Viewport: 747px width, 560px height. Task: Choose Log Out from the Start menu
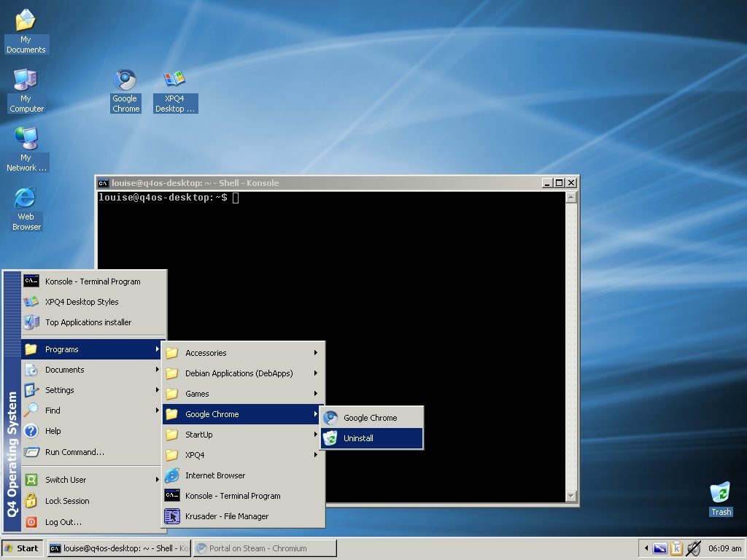pyautogui.click(x=91, y=522)
